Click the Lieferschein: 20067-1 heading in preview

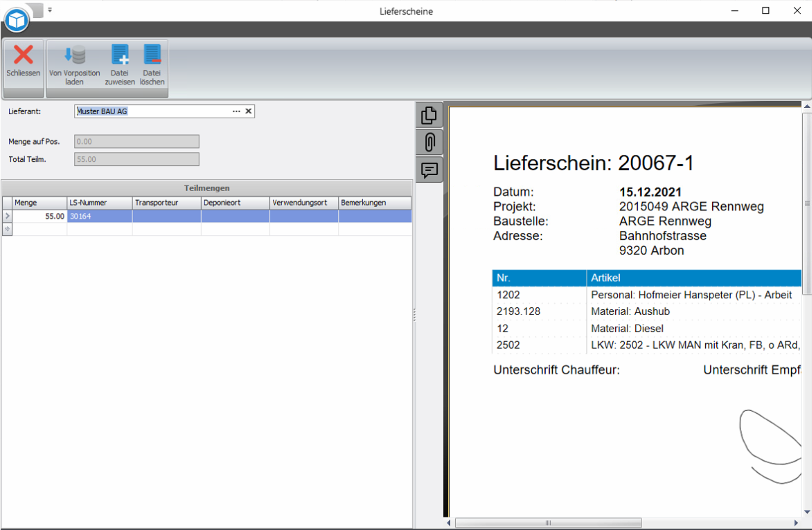click(593, 163)
